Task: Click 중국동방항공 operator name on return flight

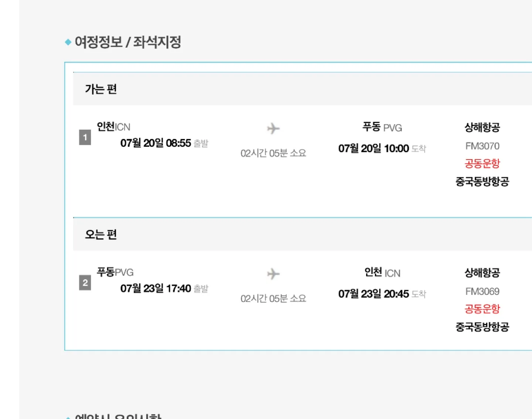Action: point(482,327)
